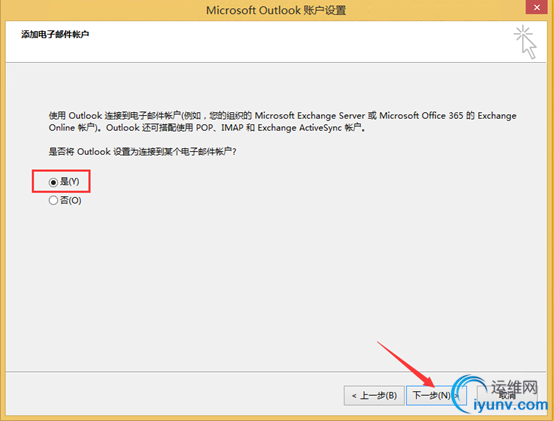Click the description paragraph about Exchange Server

click(282, 121)
